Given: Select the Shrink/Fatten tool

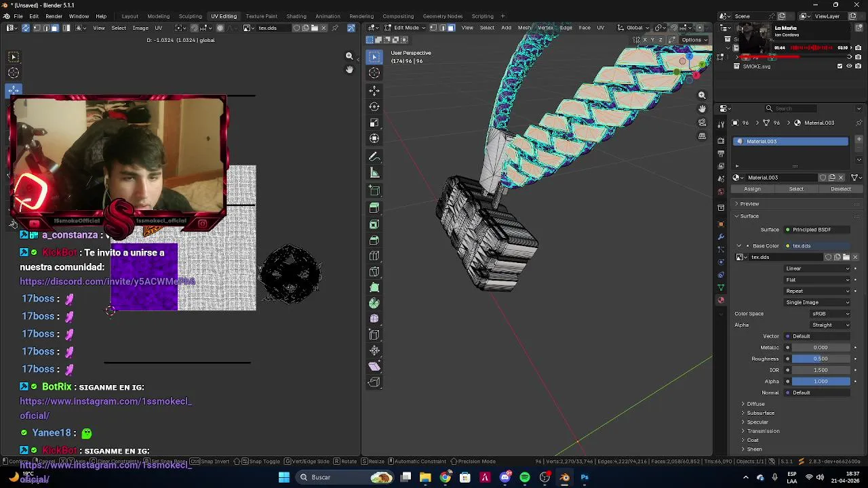Looking at the screenshot, I should pyautogui.click(x=374, y=350).
